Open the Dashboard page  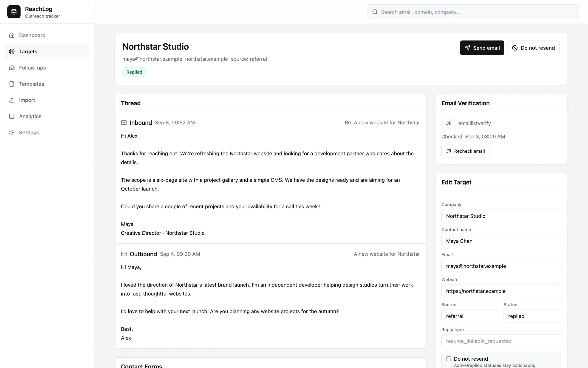click(47, 35)
